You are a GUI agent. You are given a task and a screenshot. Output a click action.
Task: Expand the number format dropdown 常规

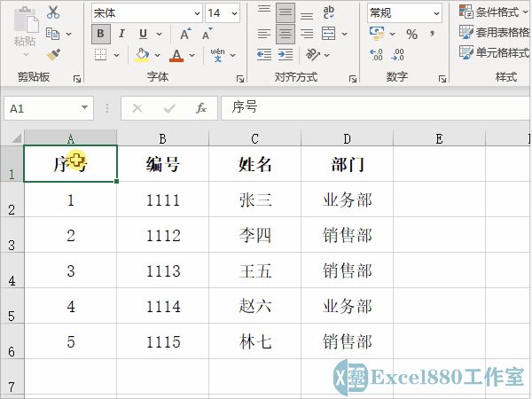[404, 13]
